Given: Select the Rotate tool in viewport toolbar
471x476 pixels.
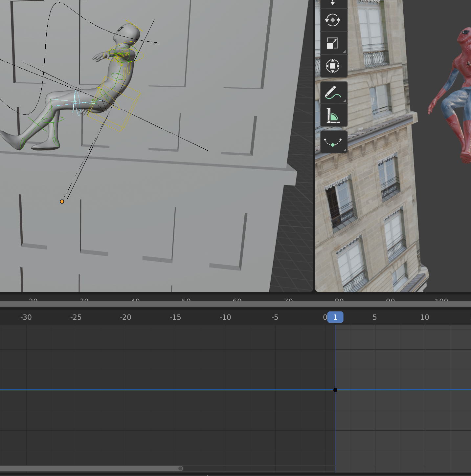Looking at the screenshot, I should [x=333, y=20].
